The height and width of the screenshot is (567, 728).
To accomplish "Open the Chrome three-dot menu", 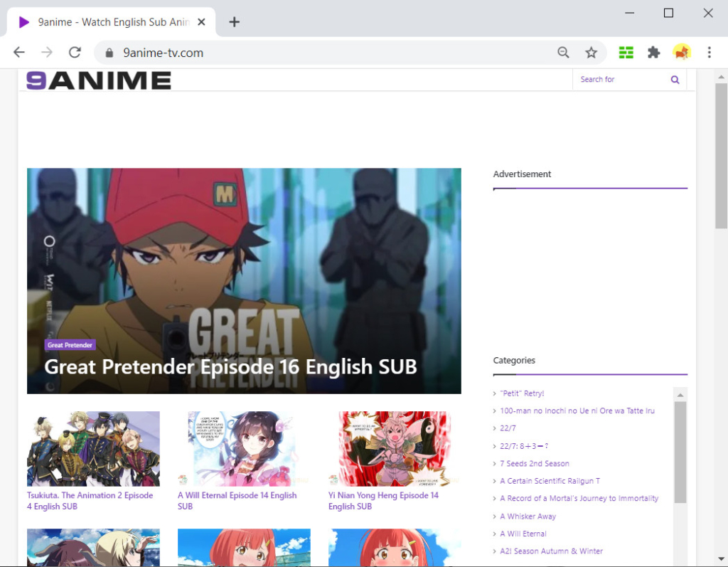I will 709,52.
